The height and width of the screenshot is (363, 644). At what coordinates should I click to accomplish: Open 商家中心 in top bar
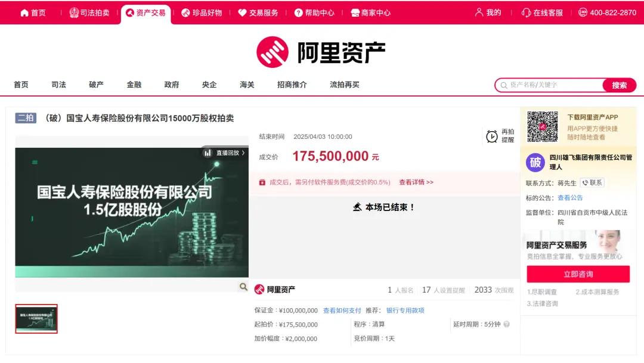coord(370,13)
